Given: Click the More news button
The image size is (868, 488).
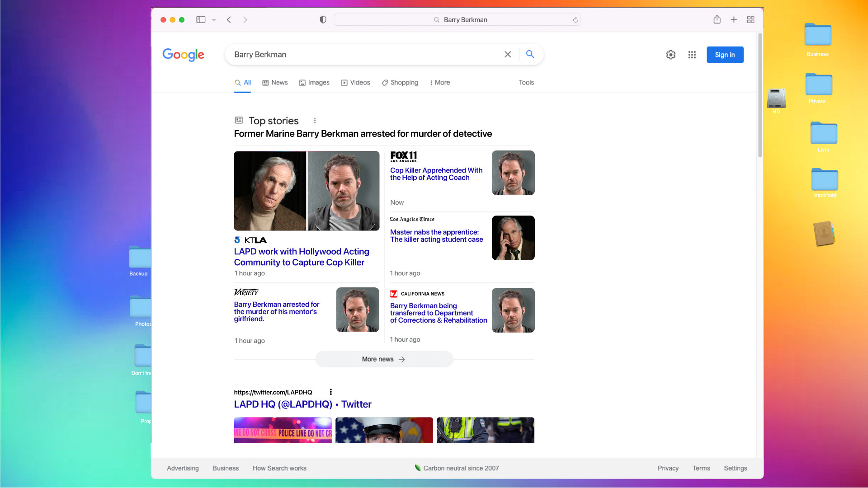Looking at the screenshot, I should (384, 359).
